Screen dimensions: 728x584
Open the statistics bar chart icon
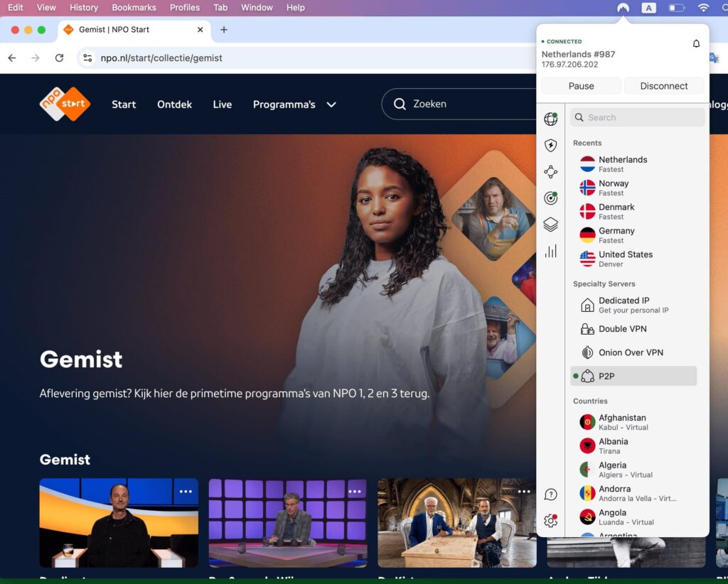(x=550, y=251)
